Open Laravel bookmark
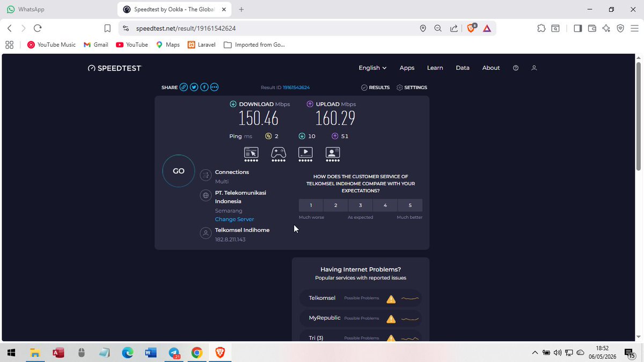Screen dimensions: 644x362 click(201, 45)
